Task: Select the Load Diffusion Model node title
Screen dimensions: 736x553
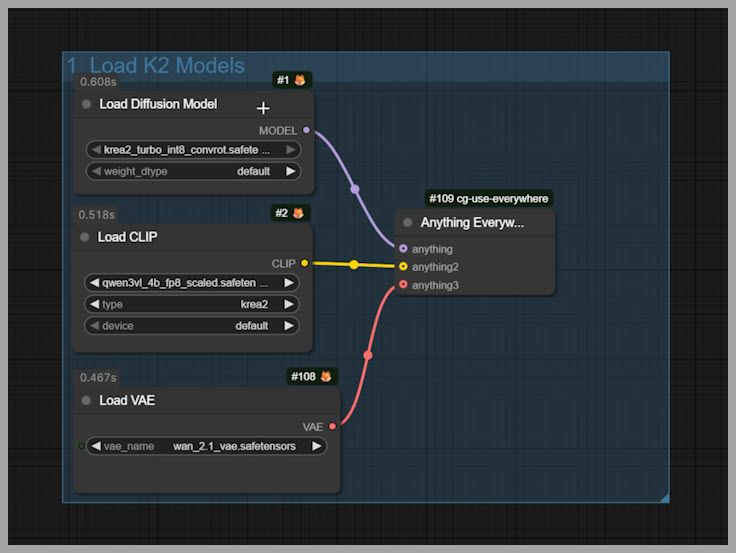Action: pyautogui.click(x=158, y=104)
